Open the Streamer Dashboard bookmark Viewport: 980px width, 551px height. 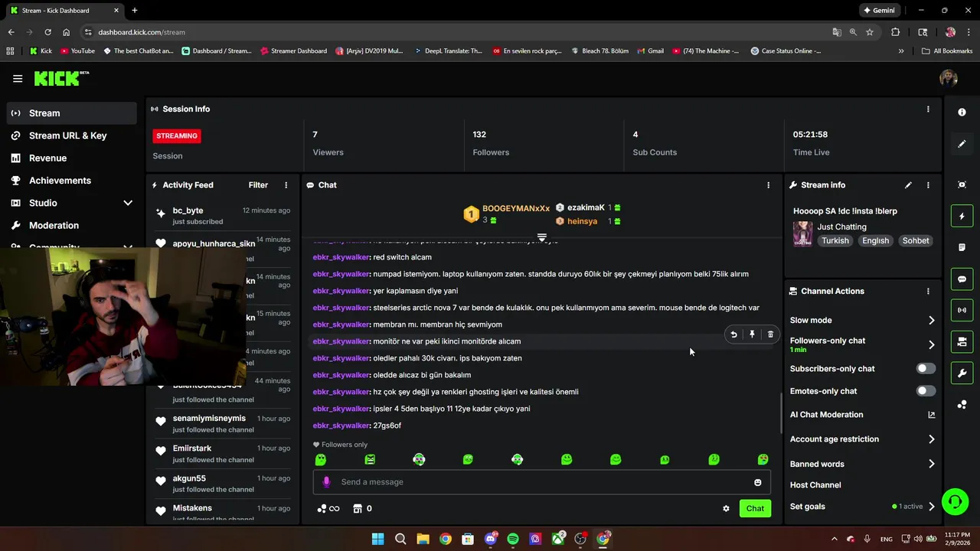coord(293,51)
